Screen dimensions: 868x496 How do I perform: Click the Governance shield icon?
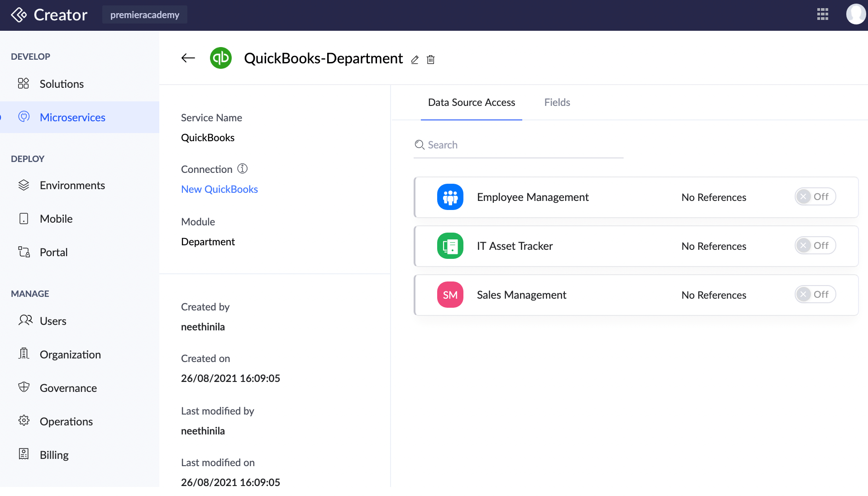click(x=24, y=387)
